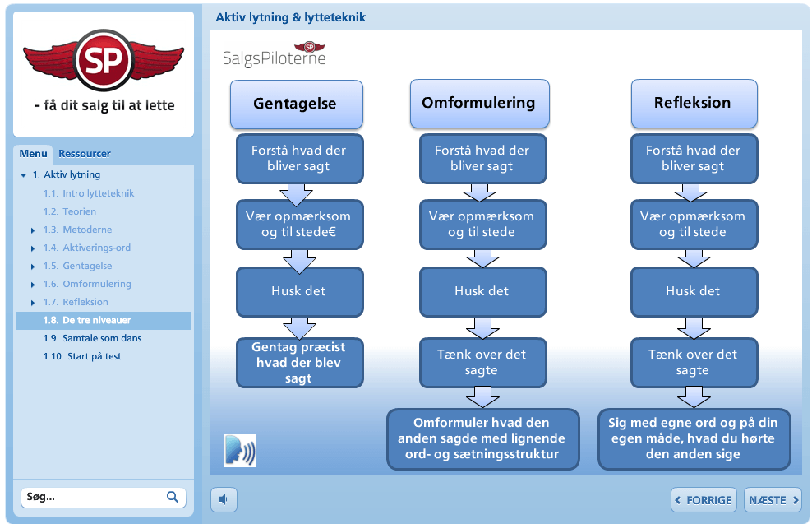The image size is (812, 524).
Task: Expand the 1.4. Aktiverings-ord item
Action: 33,248
